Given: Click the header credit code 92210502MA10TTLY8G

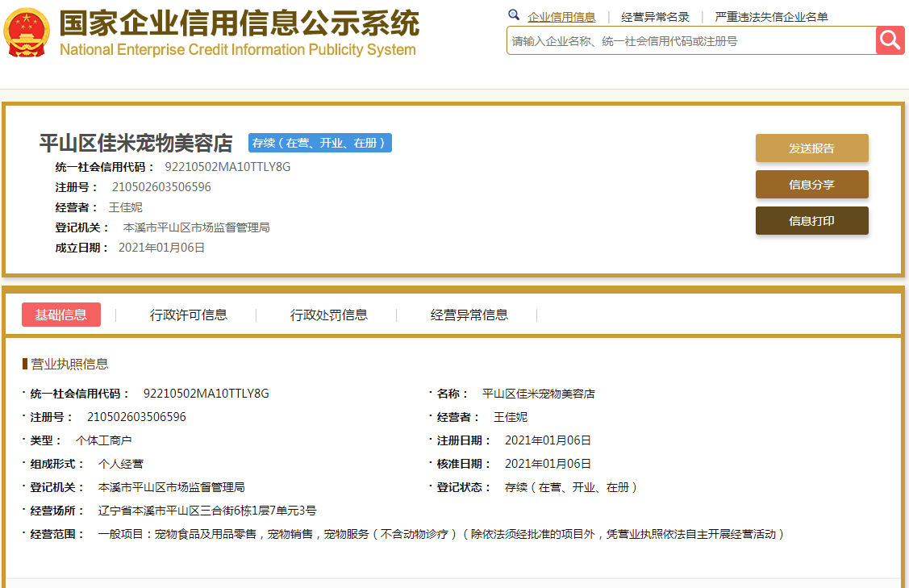Looking at the screenshot, I should point(227,167).
